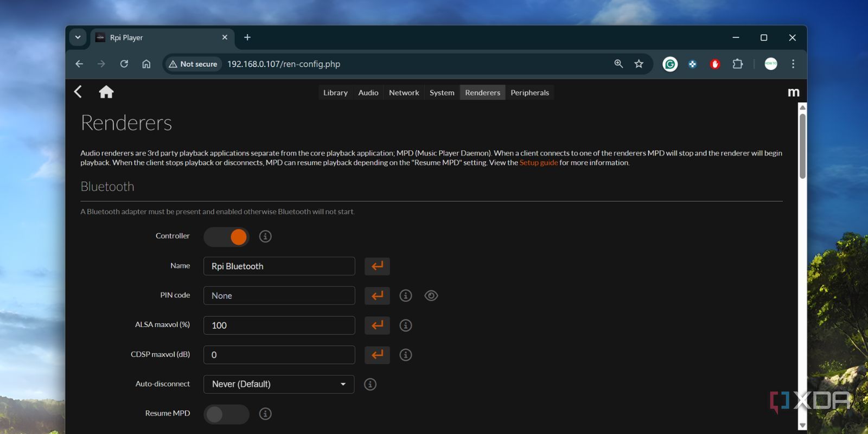Submit the ALSA maxvol value
Image resolution: width=868 pixels, height=434 pixels.
[x=377, y=325]
